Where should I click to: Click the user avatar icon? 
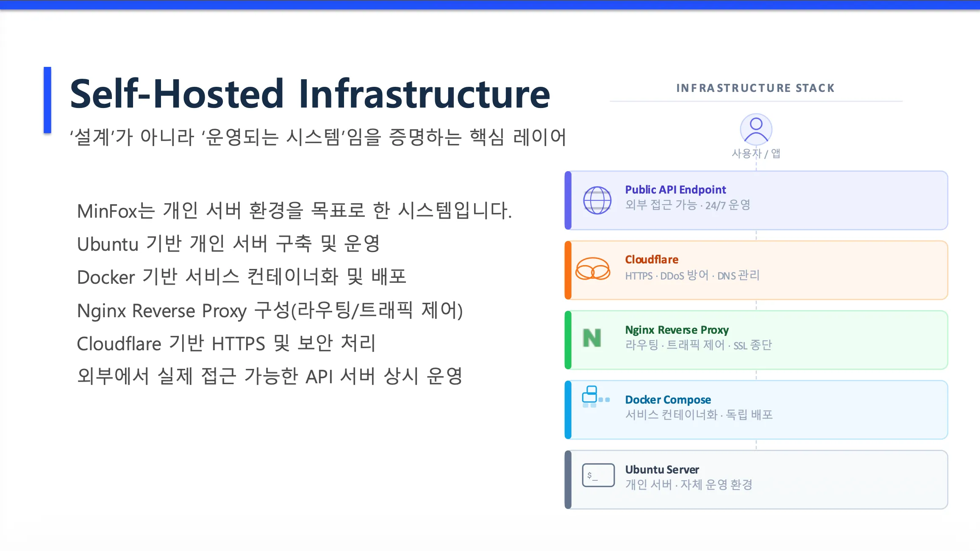pos(755,129)
